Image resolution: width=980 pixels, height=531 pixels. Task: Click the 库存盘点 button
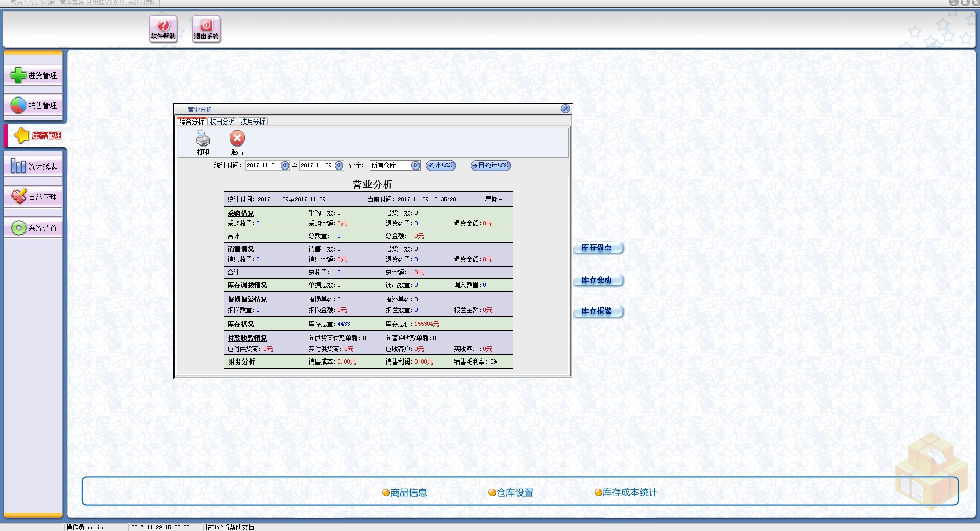pos(597,248)
